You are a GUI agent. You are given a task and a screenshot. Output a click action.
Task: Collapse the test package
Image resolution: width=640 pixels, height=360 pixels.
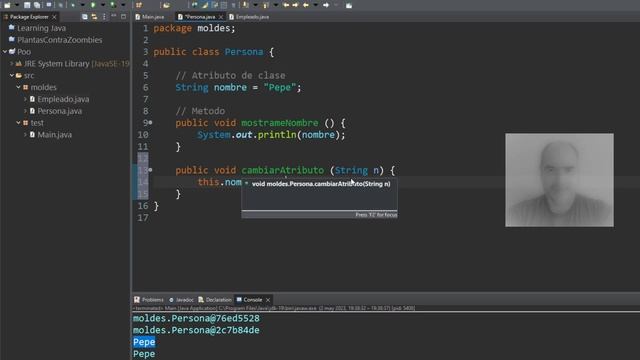(18, 122)
